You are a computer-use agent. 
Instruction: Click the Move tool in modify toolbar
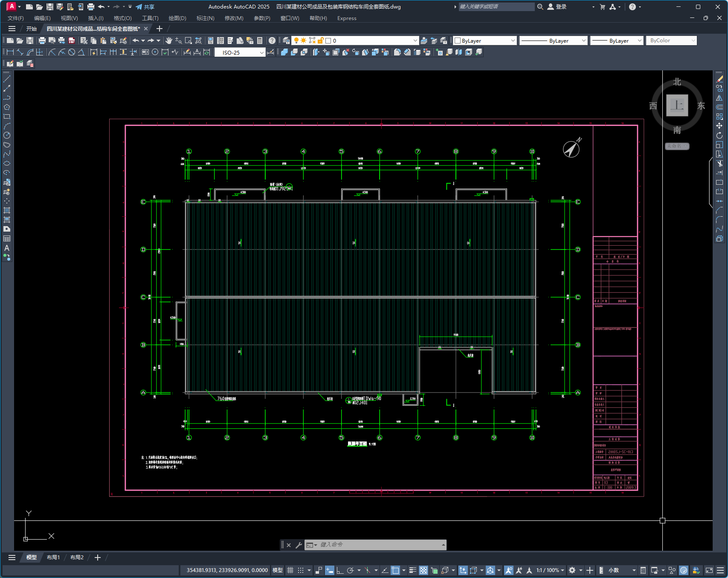(719, 126)
